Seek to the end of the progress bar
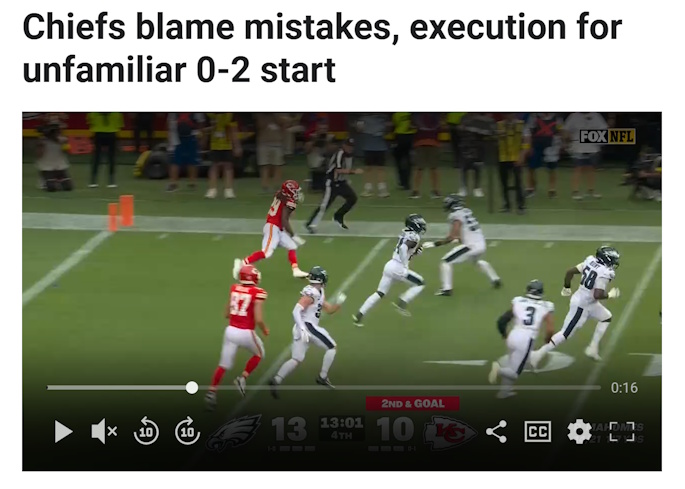 (x=599, y=387)
